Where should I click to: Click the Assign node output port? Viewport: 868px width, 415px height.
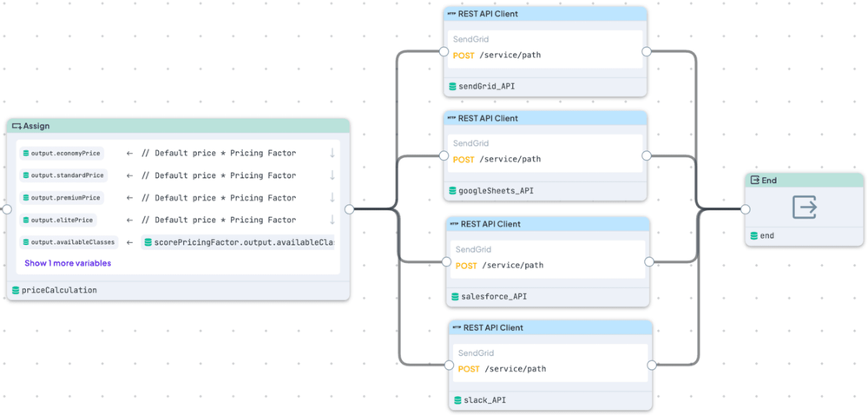point(349,209)
